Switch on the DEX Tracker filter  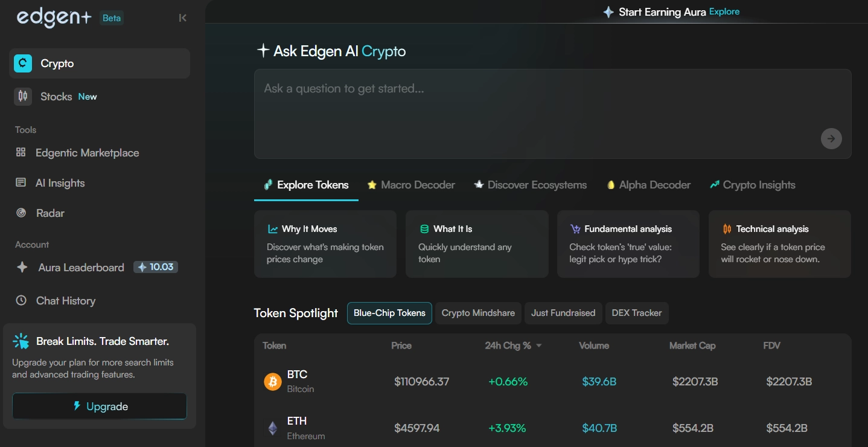pos(637,313)
